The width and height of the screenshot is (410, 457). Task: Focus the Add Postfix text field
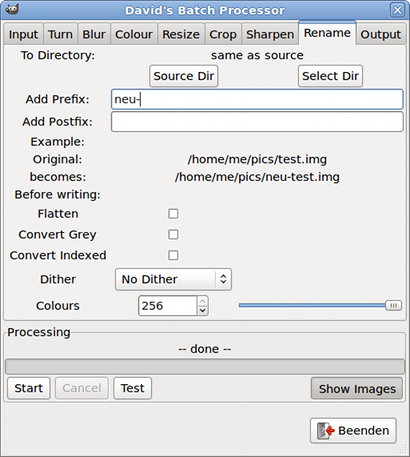pyautogui.click(x=257, y=122)
